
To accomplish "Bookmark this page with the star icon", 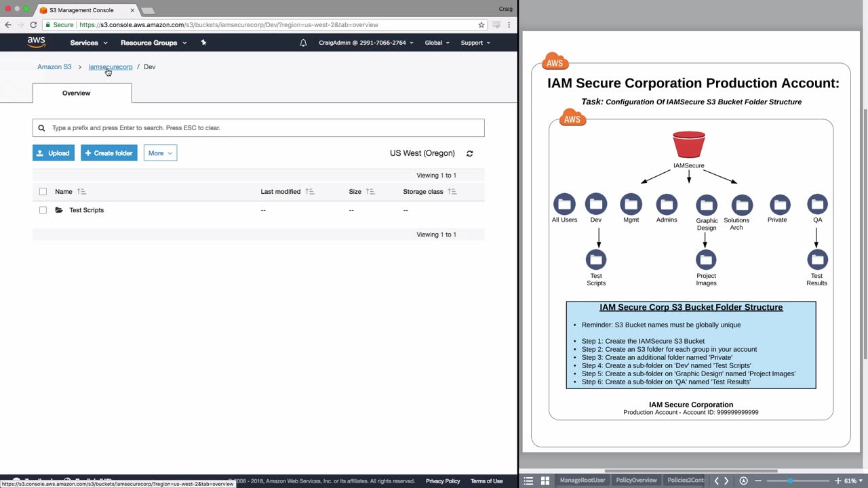I will tap(481, 25).
